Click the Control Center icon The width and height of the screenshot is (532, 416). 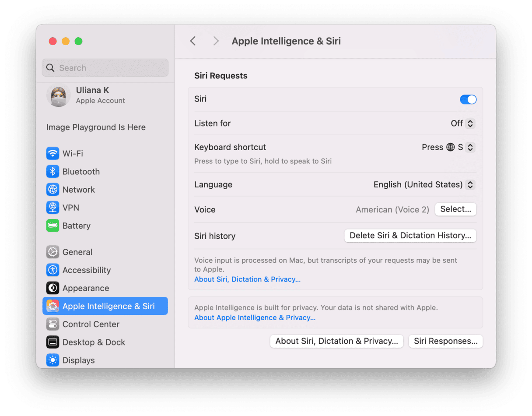[x=52, y=324]
